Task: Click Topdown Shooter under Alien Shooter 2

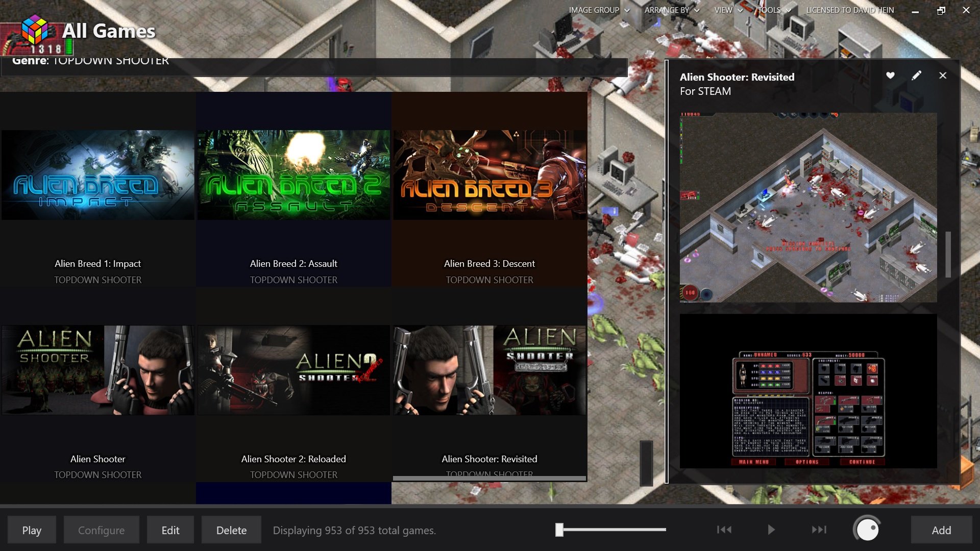Action: point(293,475)
